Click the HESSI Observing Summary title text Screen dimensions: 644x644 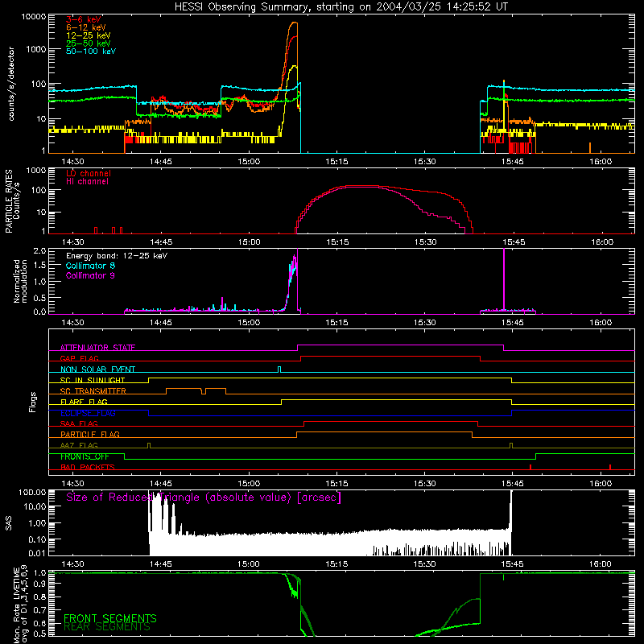coord(341,7)
